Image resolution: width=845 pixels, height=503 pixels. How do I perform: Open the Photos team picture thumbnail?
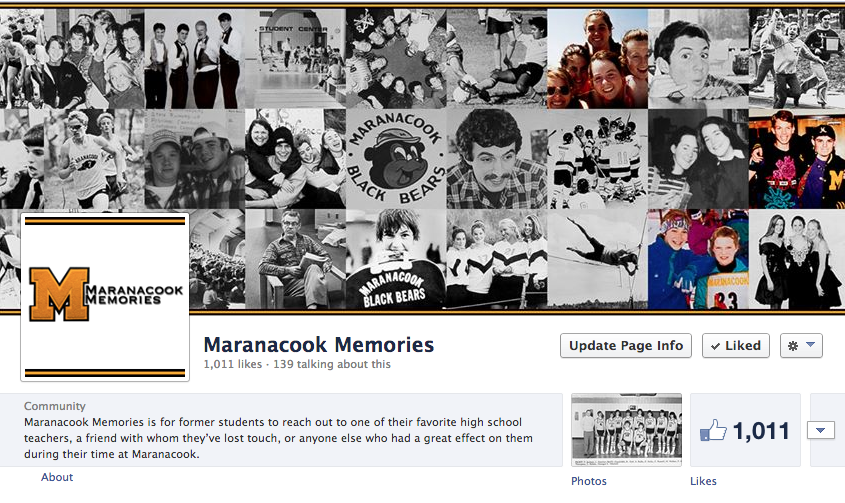pyautogui.click(x=626, y=430)
